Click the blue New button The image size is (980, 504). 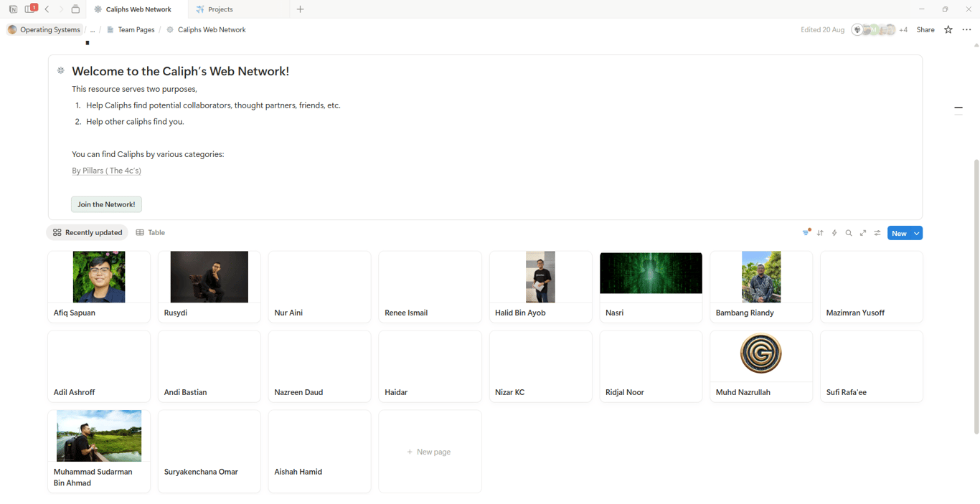(x=899, y=233)
